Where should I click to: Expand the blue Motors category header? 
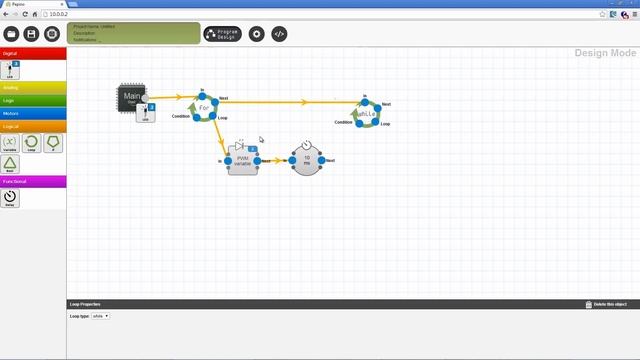[33, 113]
